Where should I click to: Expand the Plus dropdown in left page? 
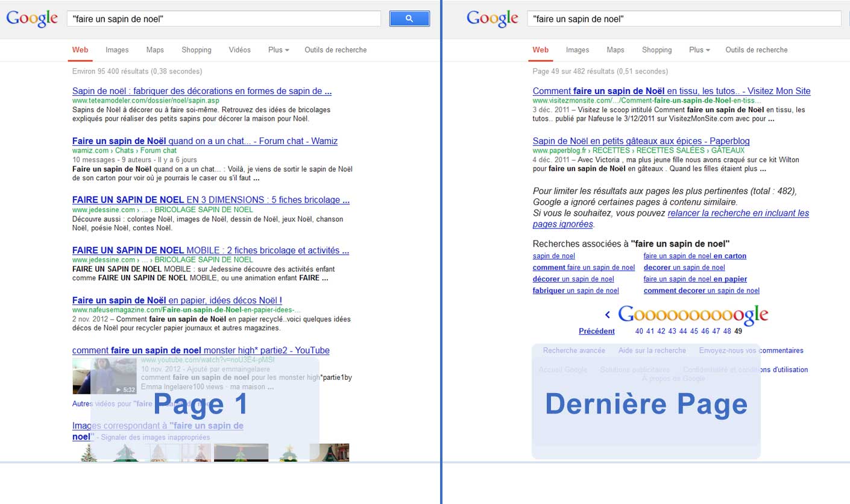point(279,50)
